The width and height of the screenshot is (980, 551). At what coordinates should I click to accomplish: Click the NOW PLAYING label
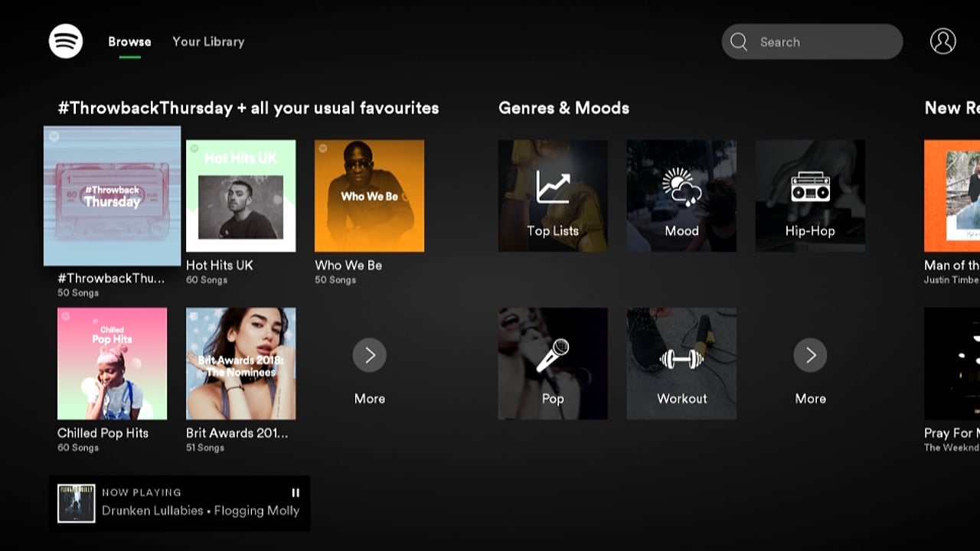[x=142, y=493]
